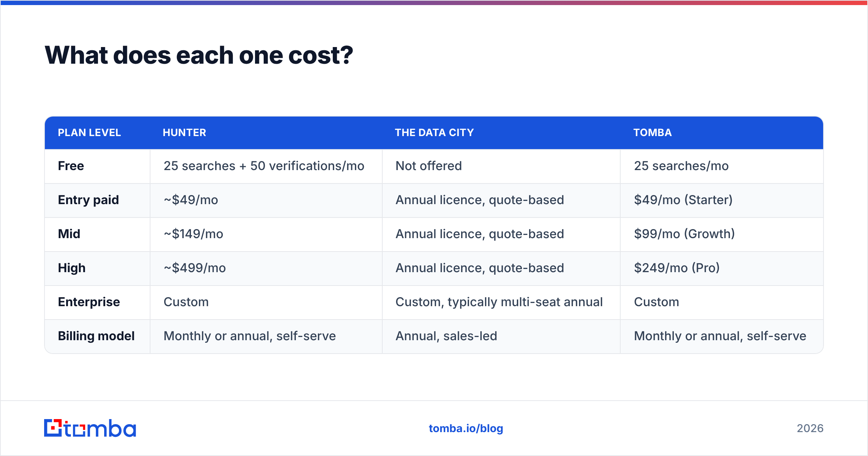Click the TOMBA column header

(652, 132)
